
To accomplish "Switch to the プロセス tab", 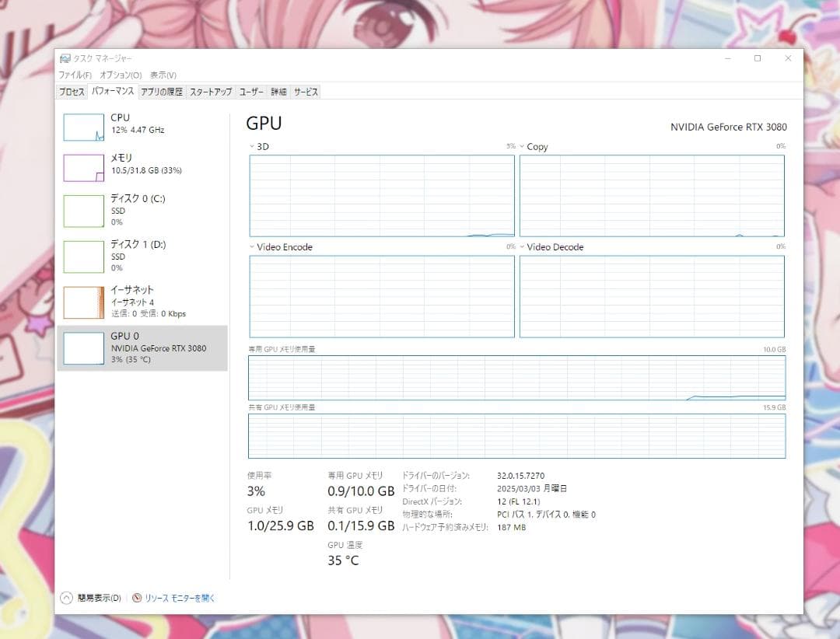I will click(x=72, y=92).
